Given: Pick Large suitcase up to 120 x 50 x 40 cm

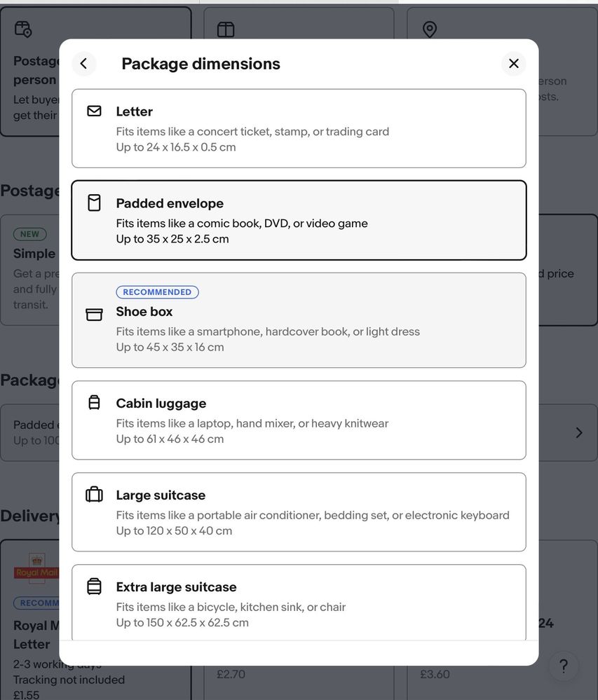Looking at the screenshot, I should [x=299, y=512].
